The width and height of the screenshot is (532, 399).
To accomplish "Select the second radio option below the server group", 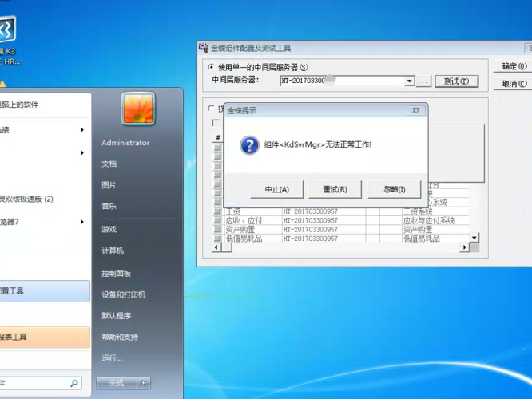I will (211, 108).
